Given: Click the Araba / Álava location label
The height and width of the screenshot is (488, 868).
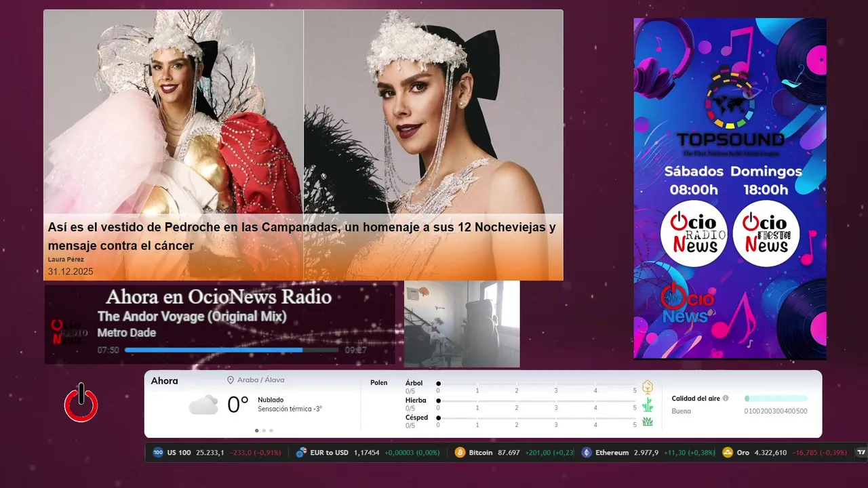Looking at the screenshot, I should (x=261, y=380).
